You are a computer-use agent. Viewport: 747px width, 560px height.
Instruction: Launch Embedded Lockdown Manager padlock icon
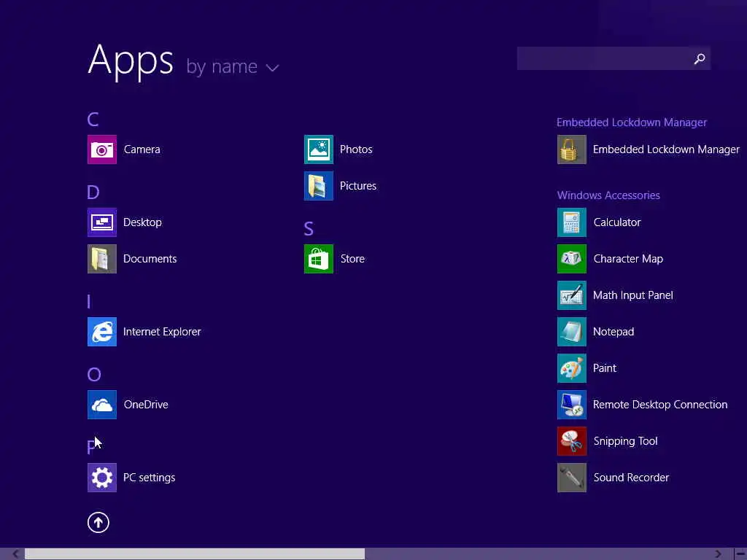point(572,149)
